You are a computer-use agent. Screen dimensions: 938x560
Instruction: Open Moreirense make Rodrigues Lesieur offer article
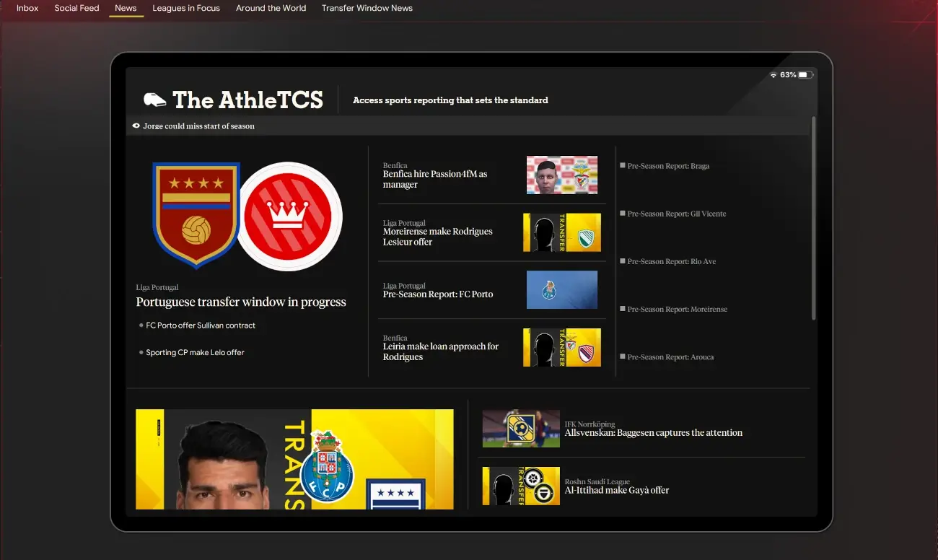[438, 237]
